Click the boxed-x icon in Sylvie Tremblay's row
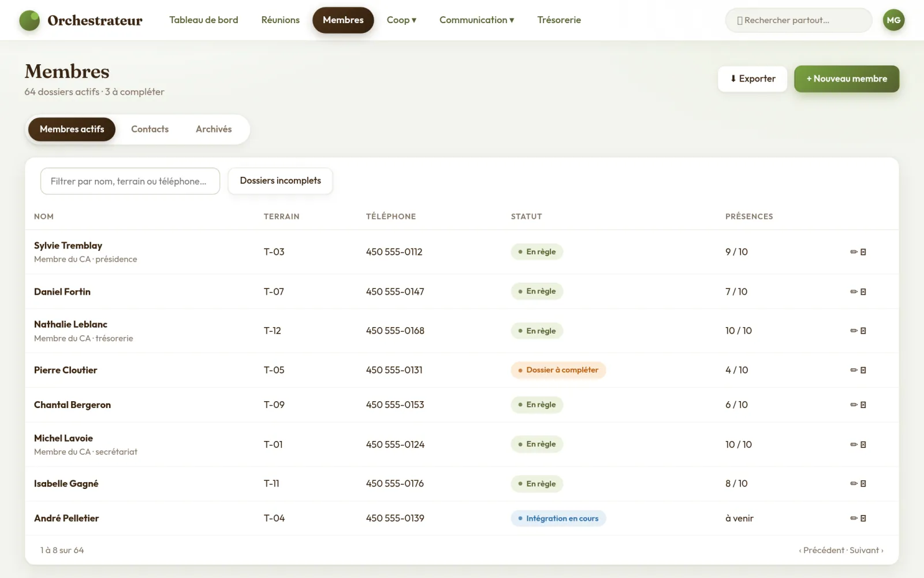Viewport: 924px width, 578px height. tap(863, 252)
